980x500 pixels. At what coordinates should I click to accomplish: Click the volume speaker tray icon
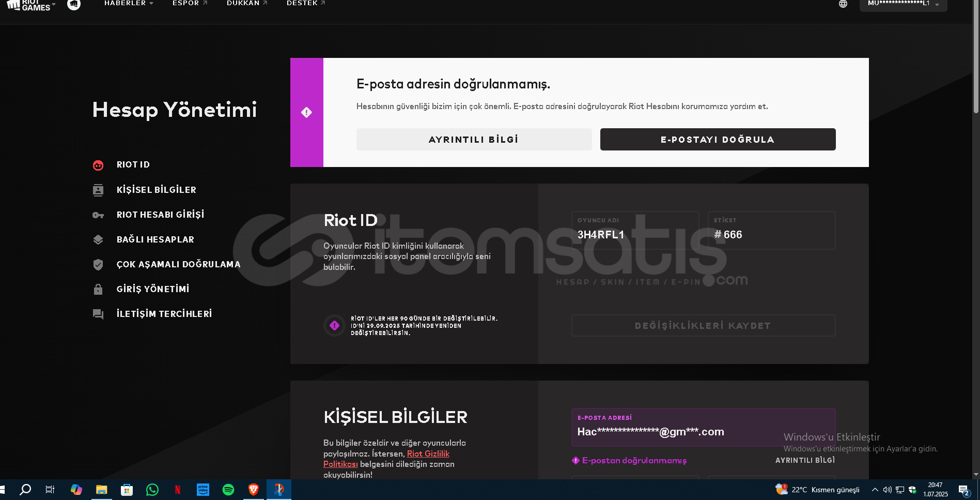pyautogui.click(x=887, y=490)
